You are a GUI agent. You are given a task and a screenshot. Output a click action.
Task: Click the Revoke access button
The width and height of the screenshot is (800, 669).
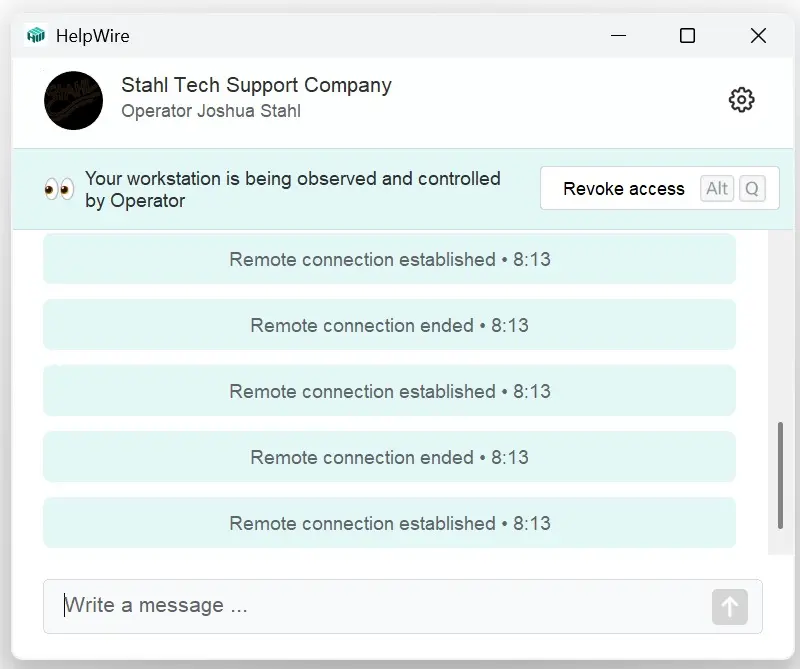point(659,188)
